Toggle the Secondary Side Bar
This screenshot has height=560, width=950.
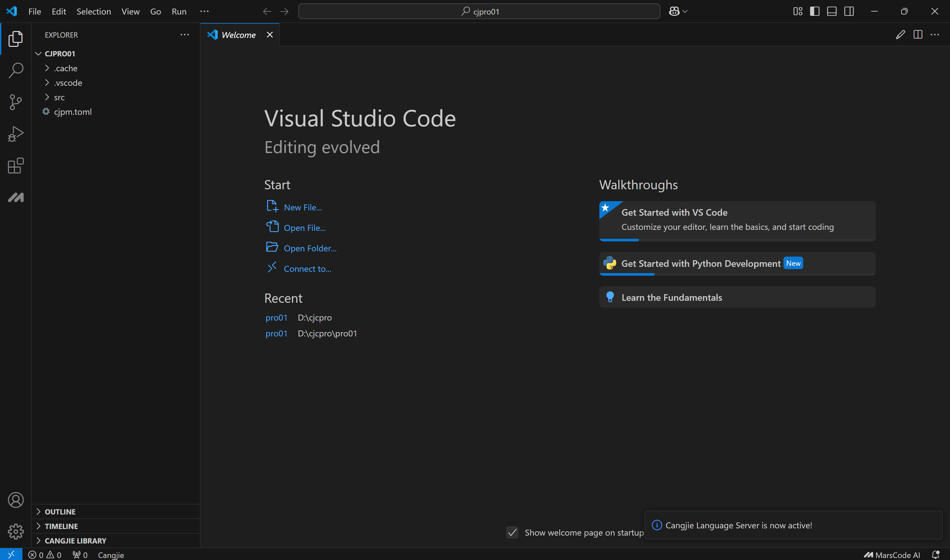[849, 11]
